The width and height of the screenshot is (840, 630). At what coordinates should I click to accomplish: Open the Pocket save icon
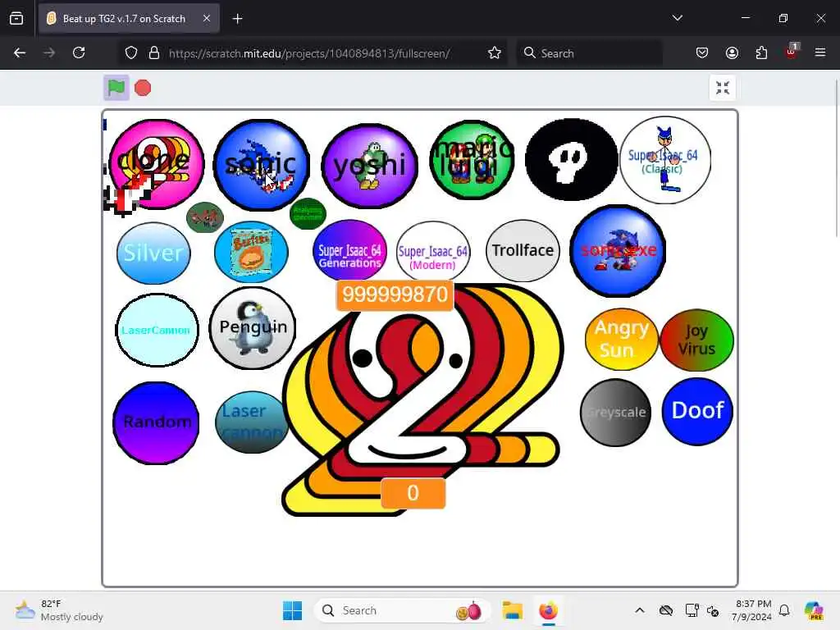[x=702, y=52]
